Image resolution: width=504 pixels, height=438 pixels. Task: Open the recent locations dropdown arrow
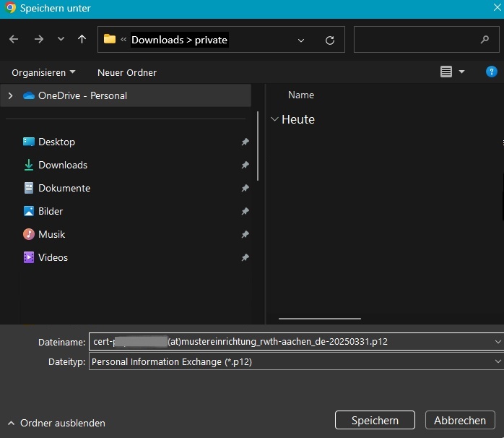(61, 40)
